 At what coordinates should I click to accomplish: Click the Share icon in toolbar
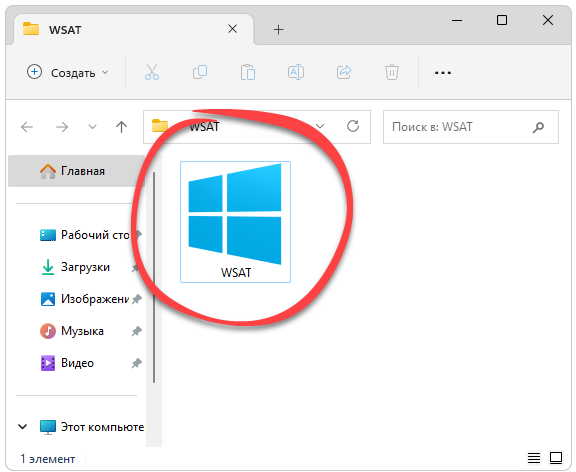(x=344, y=72)
